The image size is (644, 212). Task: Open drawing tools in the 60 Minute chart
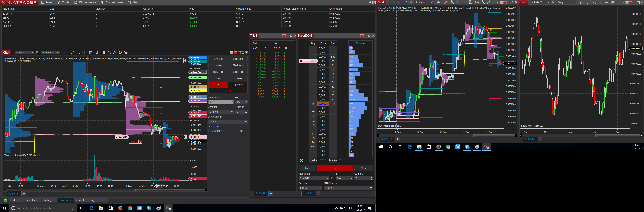tap(446, 2)
